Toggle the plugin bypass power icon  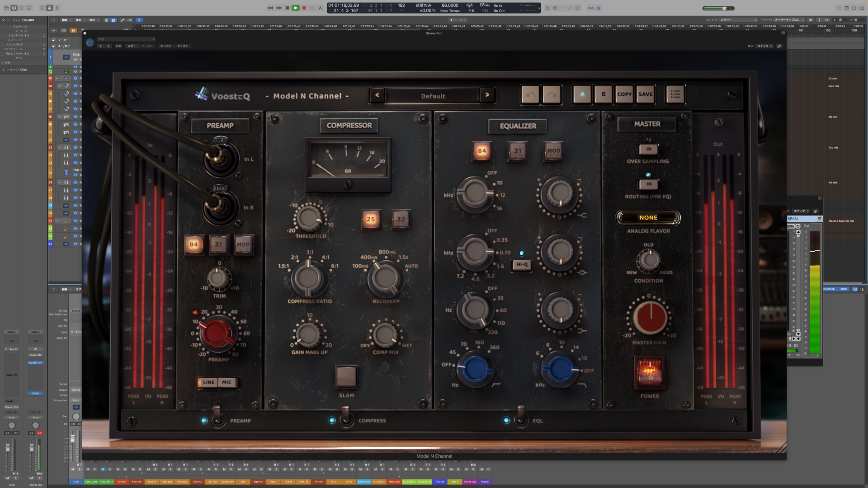click(x=90, y=42)
